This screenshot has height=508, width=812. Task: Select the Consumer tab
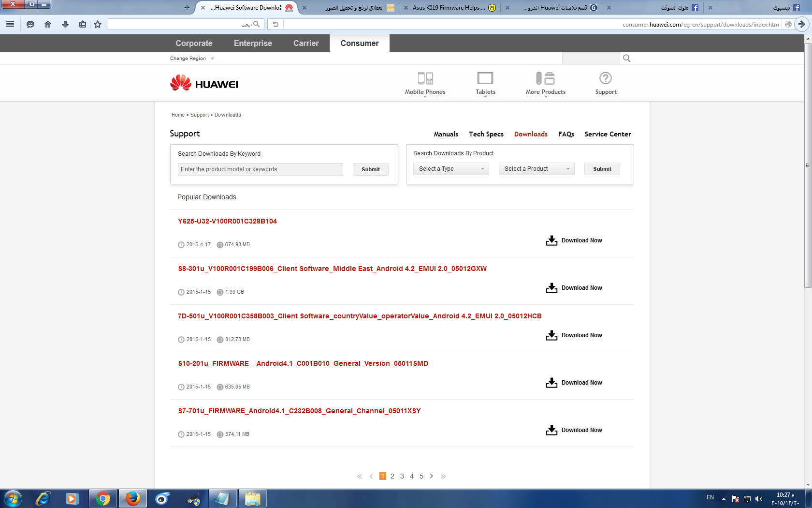pos(360,43)
